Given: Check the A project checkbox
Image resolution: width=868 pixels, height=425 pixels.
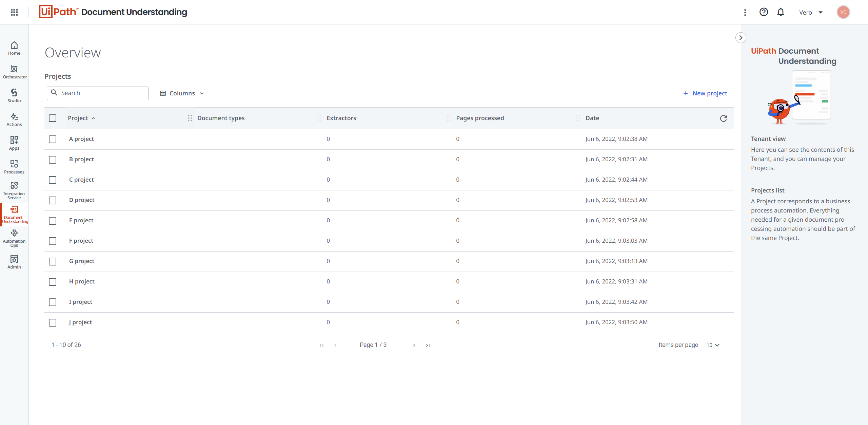Looking at the screenshot, I should pyautogui.click(x=53, y=139).
